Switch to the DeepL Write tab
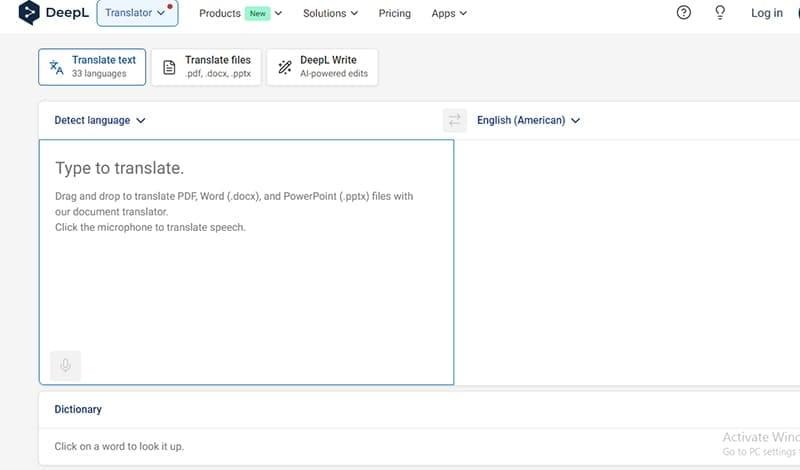The width and height of the screenshot is (800, 470). (x=322, y=67)
